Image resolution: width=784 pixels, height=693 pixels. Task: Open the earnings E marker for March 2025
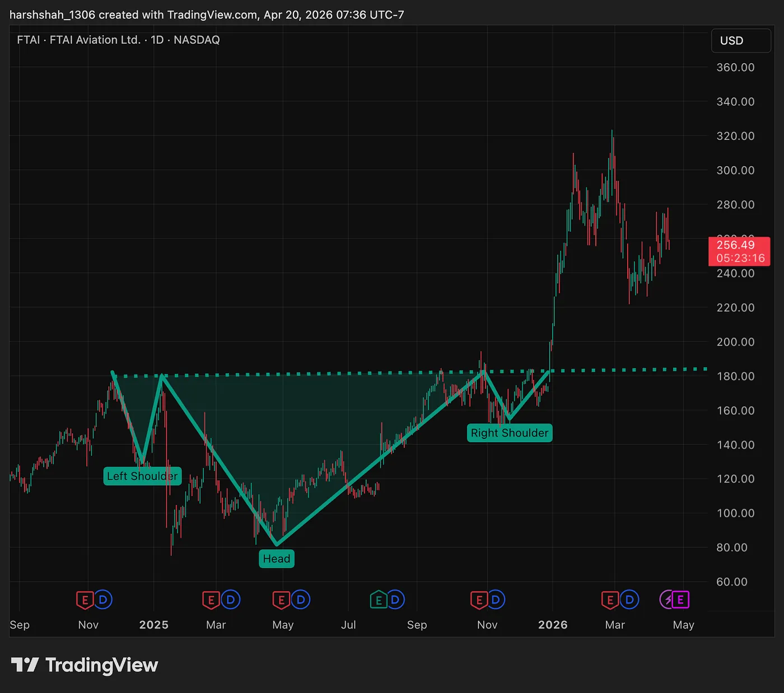(211, 600)
